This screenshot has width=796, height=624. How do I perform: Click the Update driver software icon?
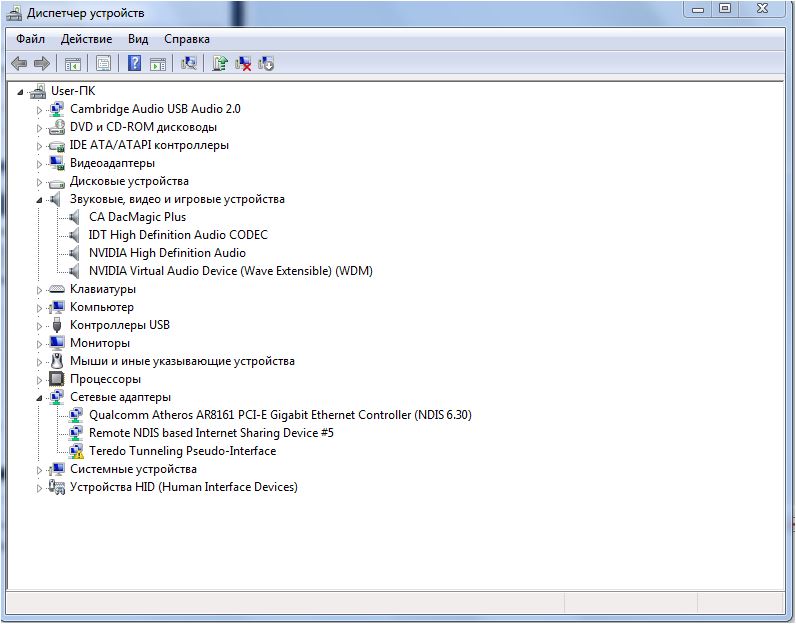pos(220,64)
